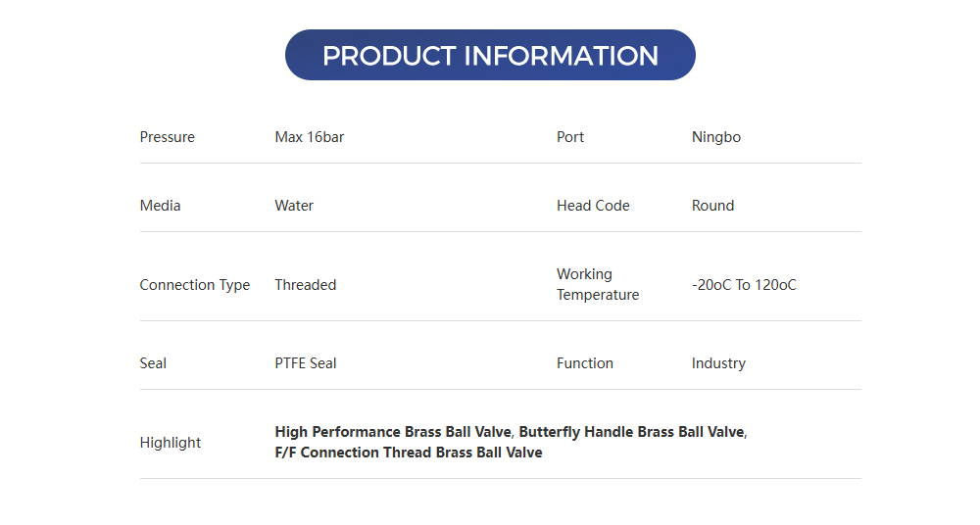Select the Water media value
The width and height of the screenshot is (980, 525).
click(x=294, y=206)
